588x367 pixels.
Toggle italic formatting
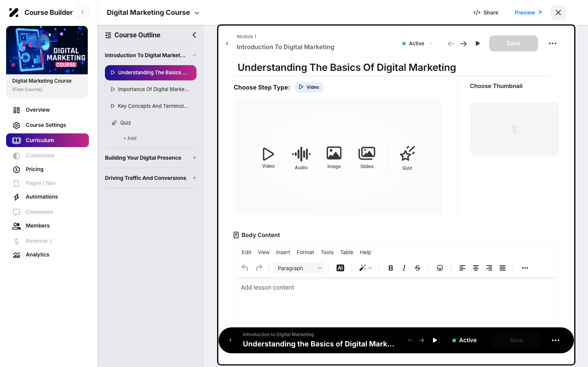(x=404, y=268)
